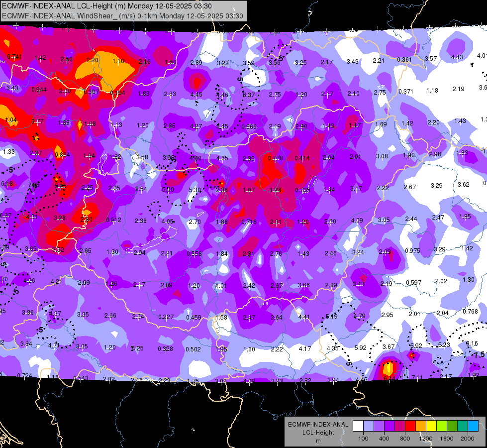The image size is (487, 448).
Task: Click the wind shear value 5.45
Action: point(222,126)
